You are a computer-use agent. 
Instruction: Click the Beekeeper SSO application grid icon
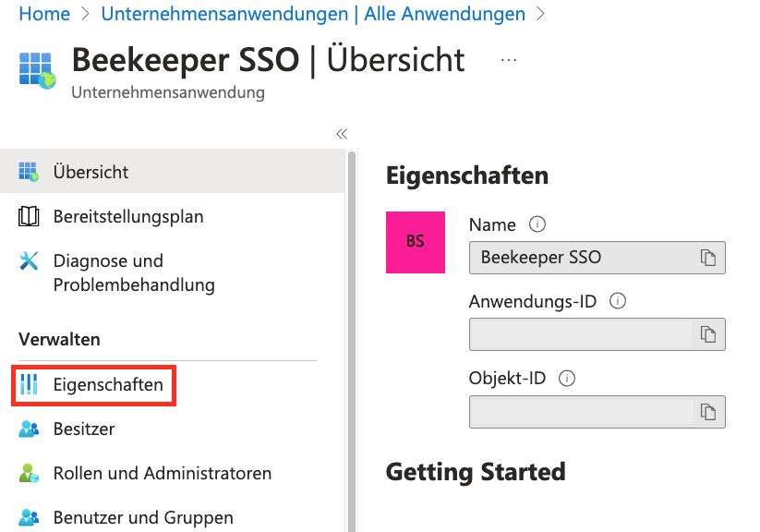tap(37, 70)
